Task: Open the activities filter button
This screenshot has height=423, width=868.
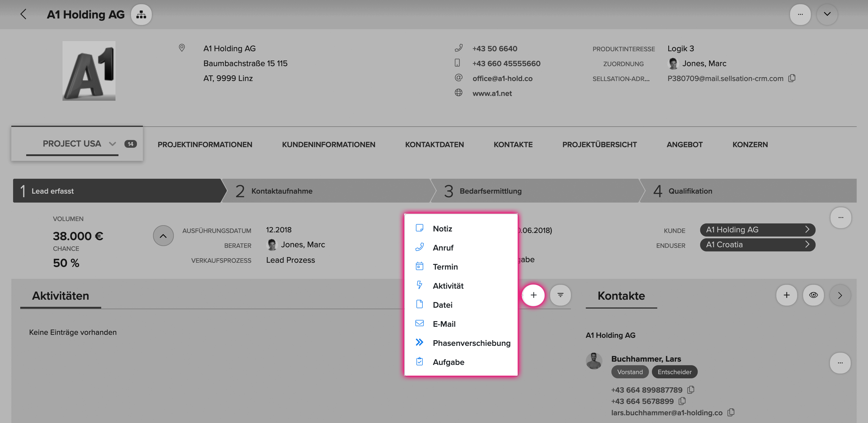Action: pos(560,295)
